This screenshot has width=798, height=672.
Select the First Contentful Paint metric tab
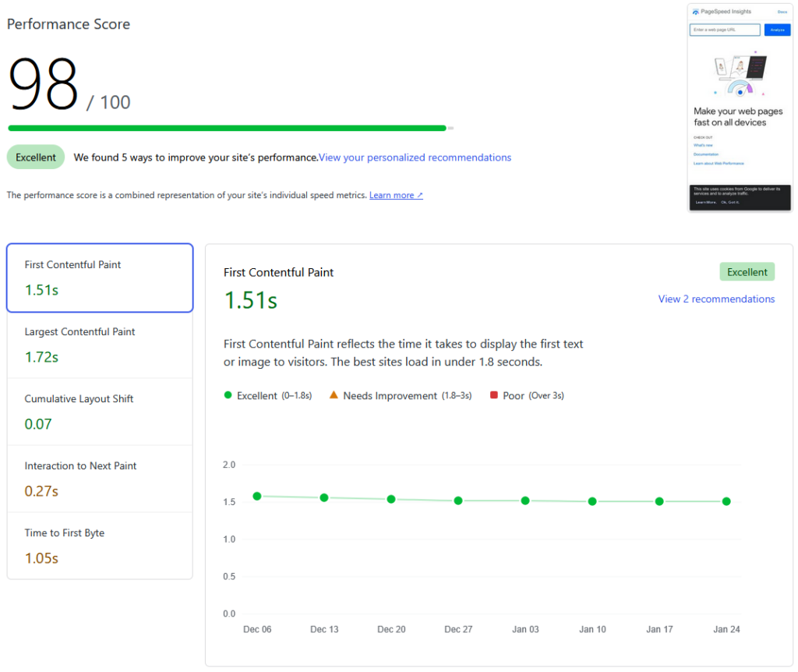pyautogui.click(x=100, y=278)
